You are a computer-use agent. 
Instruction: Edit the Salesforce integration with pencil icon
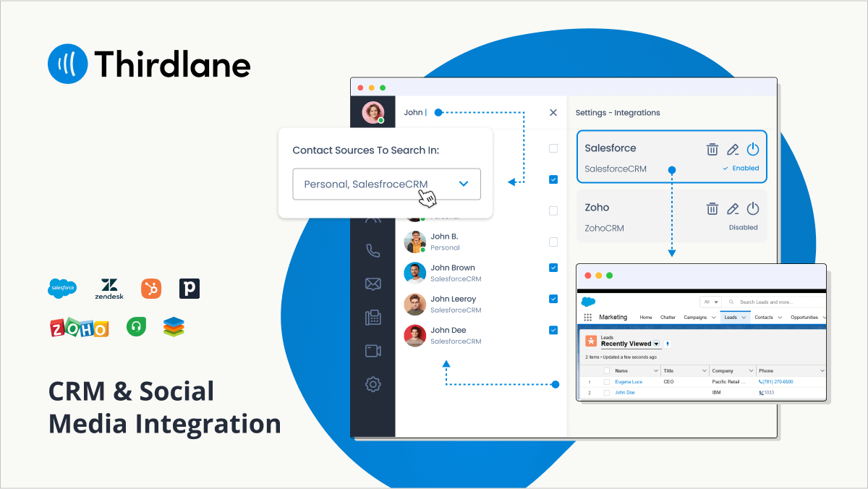click(733, 150)
